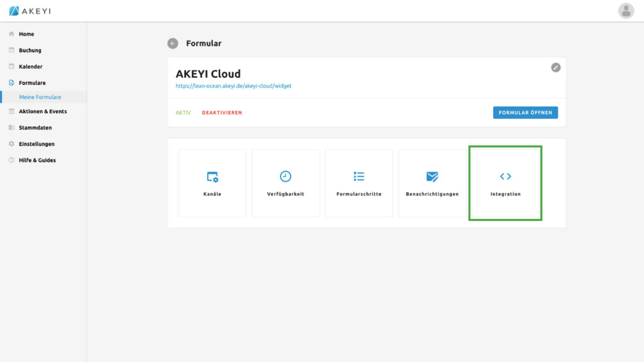Click the back arrow next to Formular
This screenshot has height=362, width=644.
tap(172, 43)
